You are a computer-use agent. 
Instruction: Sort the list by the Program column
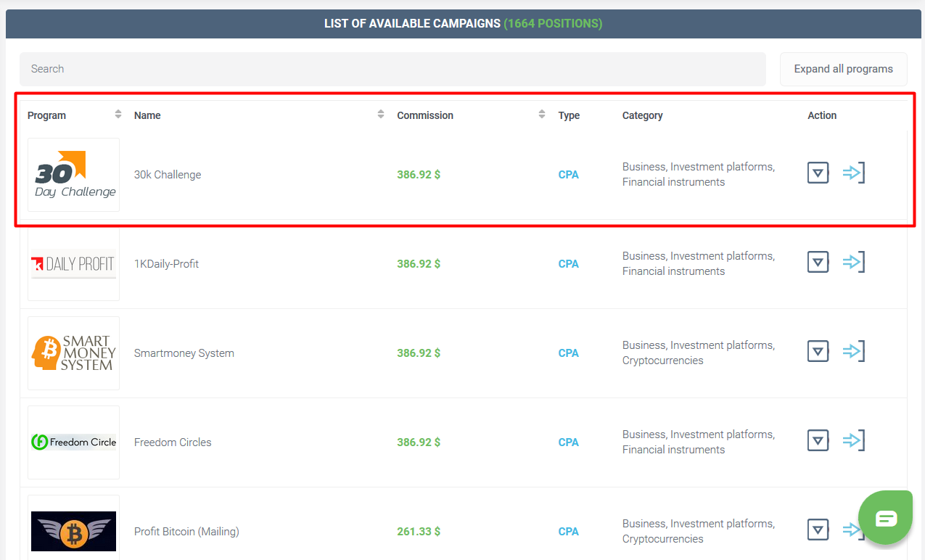(x=118, y=115)
